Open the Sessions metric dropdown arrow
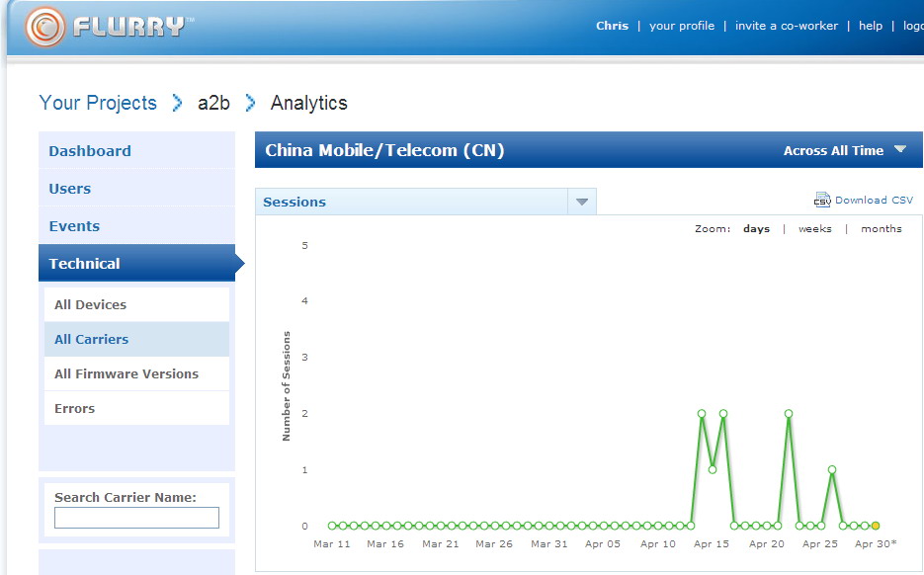 582,202
